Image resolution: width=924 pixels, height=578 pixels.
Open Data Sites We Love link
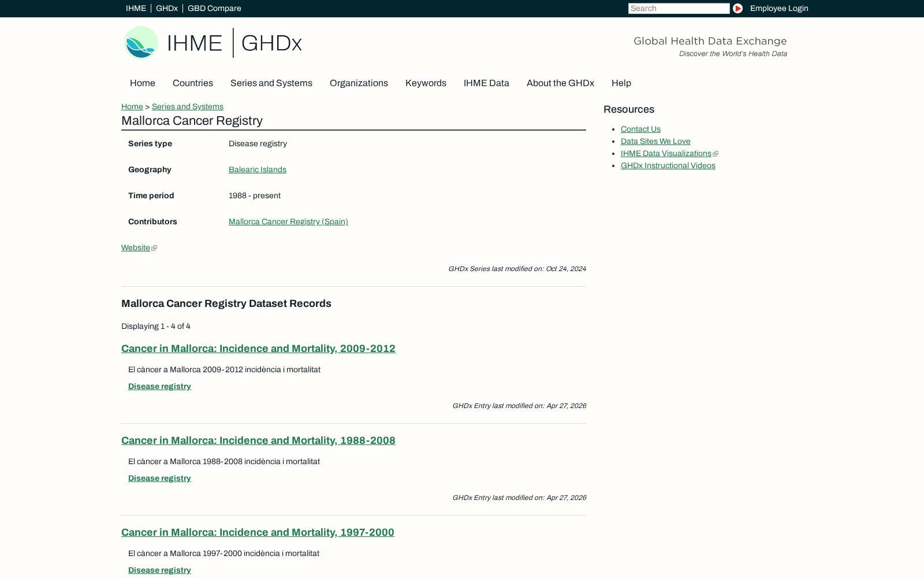pyautogui.click(x=655, y=142)
